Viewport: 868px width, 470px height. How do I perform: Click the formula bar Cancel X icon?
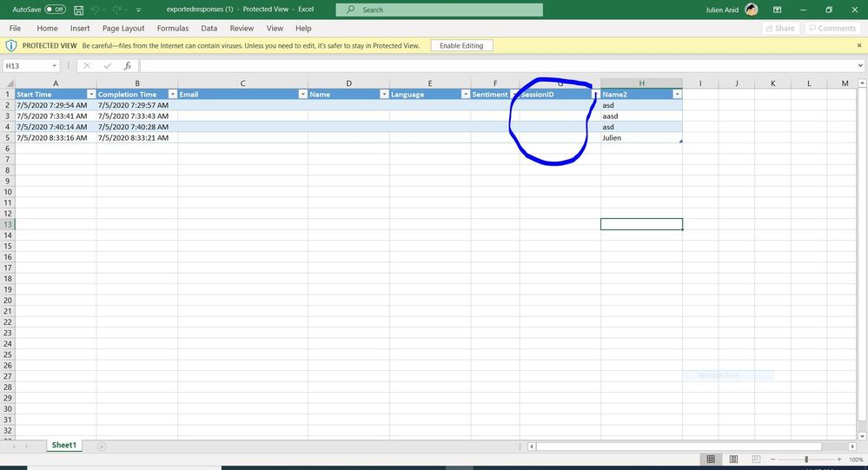pos(87,66)
